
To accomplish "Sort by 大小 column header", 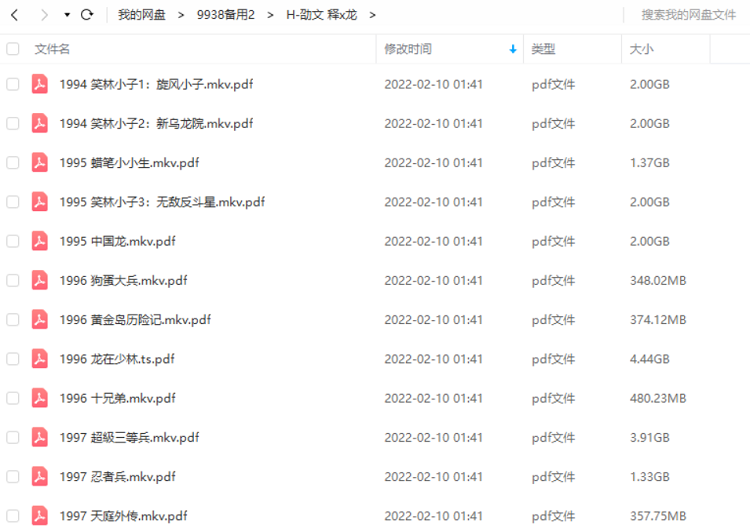I will click(x=641, y=49).
